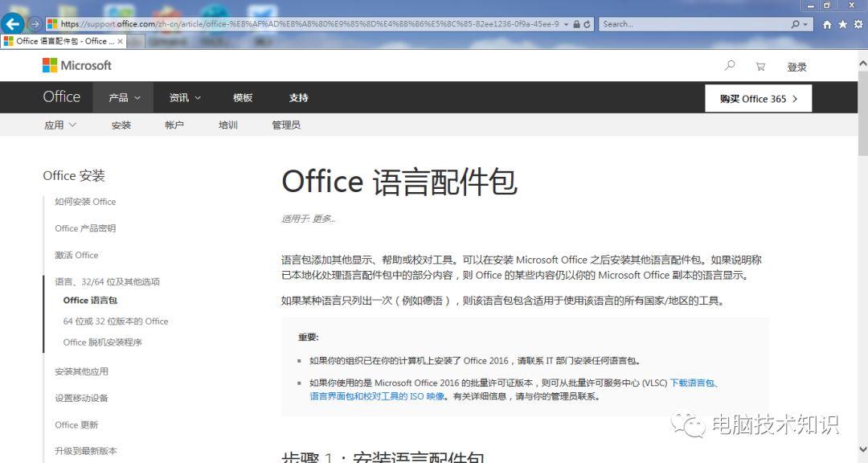The width and height of the screenshot is (868, 463).
Task: Click the 适用于: 更多... link
Action: tap(309, 219)
